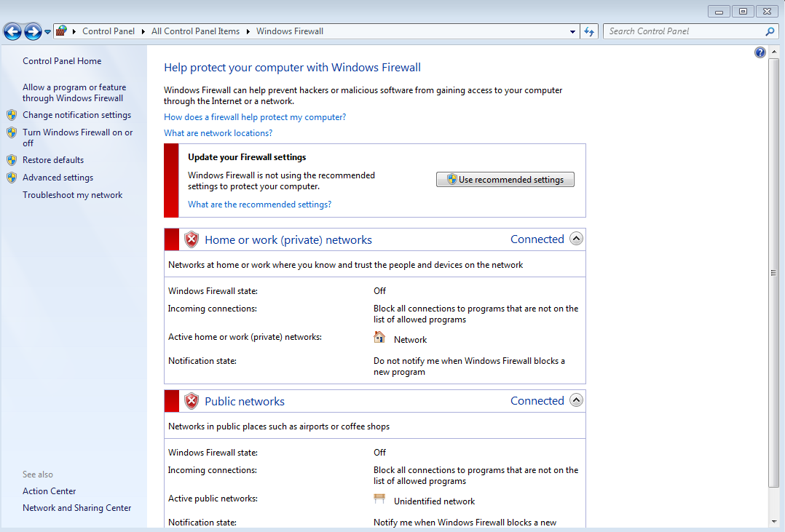Expand arrow after Control Panel breadcrumb
The height and width of the screenshot is (532, 785).
pos(143,31)
